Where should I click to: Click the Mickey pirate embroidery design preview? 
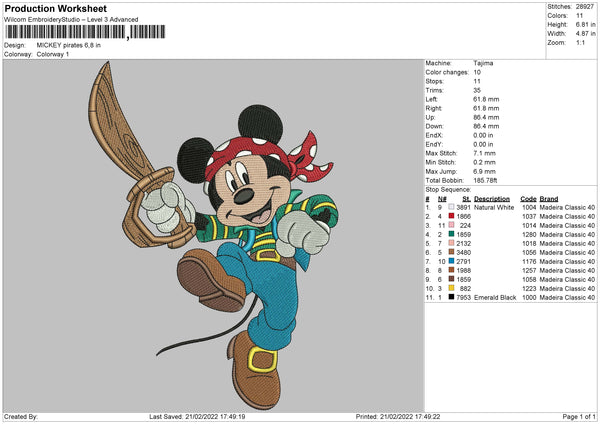coord(214,235)
